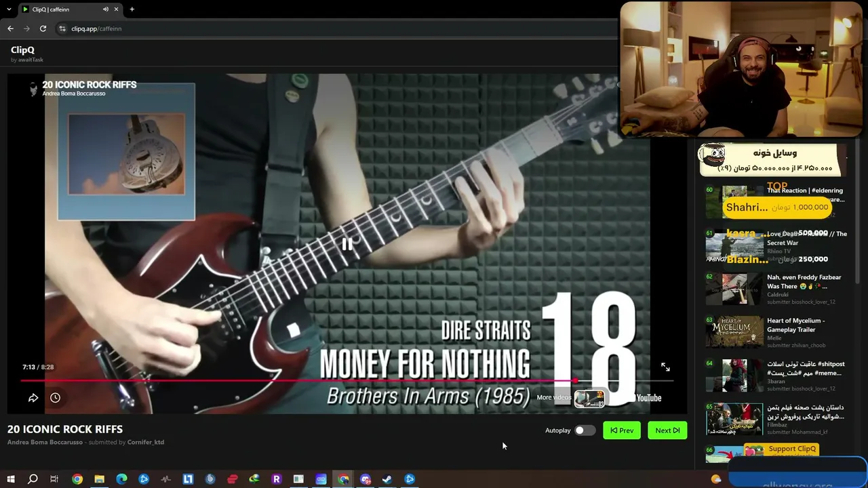Open a new browser tab with plus
This screenshot has height=488, width=868.
click(132, 9)
